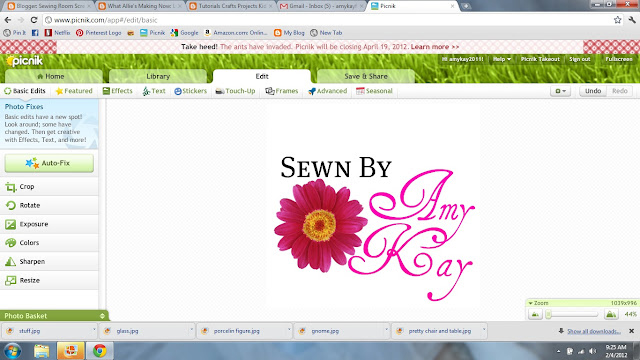Open the Text section
This screenshot has width=640, height=360.
154,91
